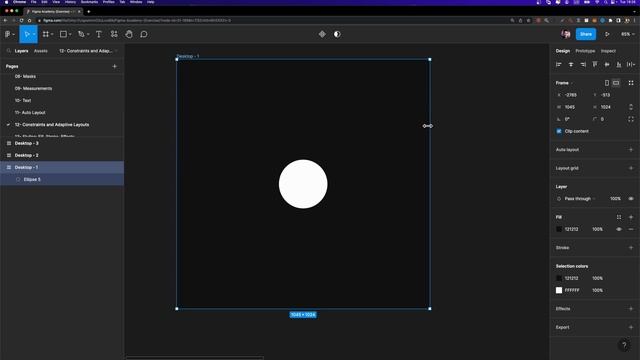Click the resize to fit icon
The width and height of the screenshot is (640, 360).
[631, 83]
